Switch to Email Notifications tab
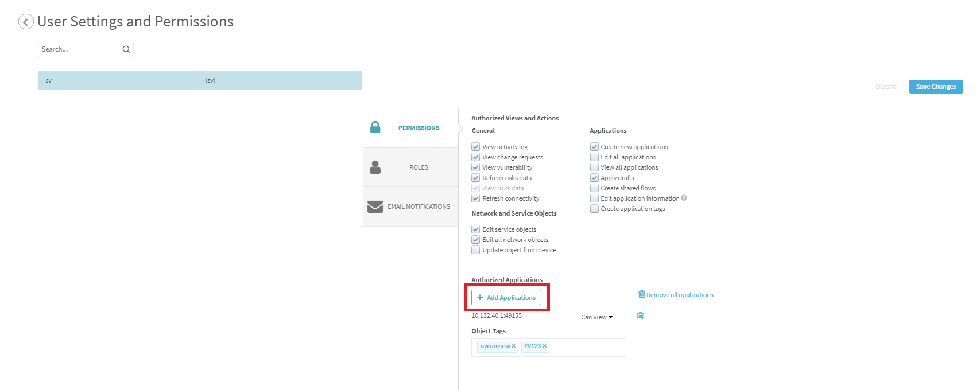 tap(419, 206)
